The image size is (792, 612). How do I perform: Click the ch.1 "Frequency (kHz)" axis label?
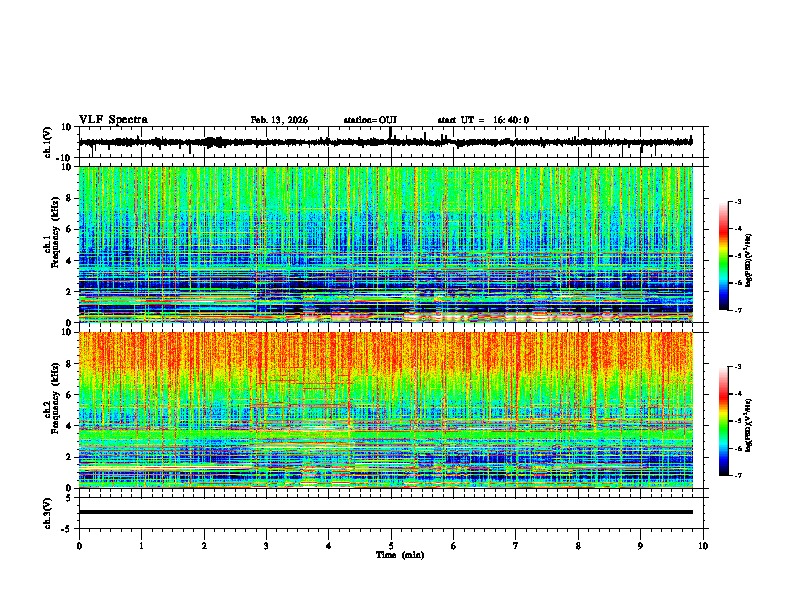tap(55, 233)
